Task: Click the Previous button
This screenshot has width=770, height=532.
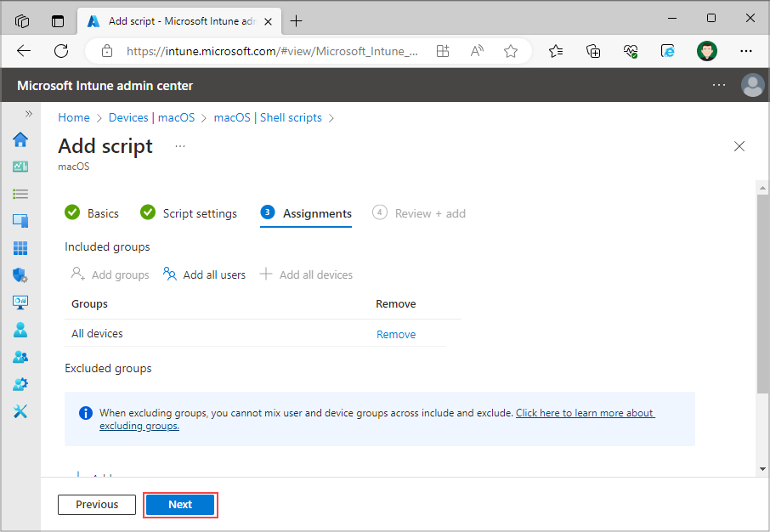Action: (x=97, y=505)
